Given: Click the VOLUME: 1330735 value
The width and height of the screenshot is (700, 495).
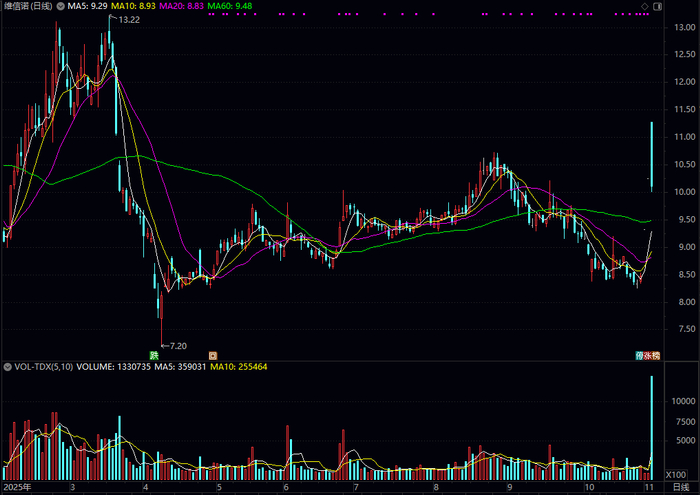Looking at the screenshot, I should point(113,367).
